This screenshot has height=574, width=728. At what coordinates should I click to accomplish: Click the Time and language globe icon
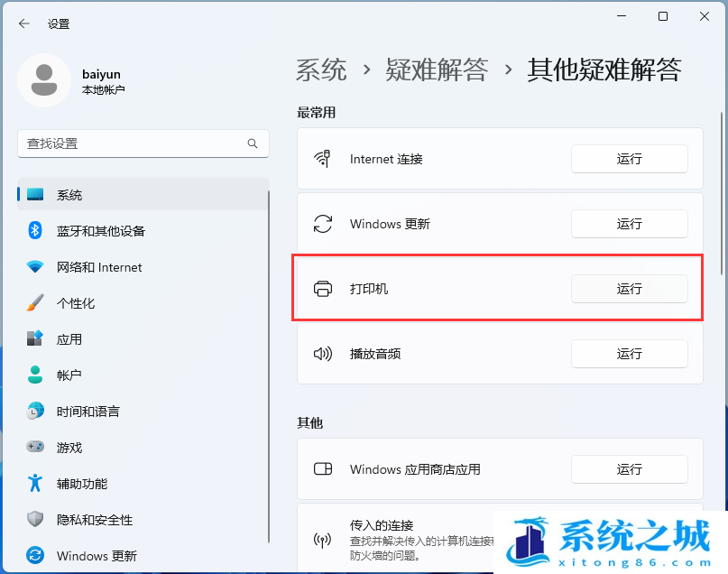[35, 411]
